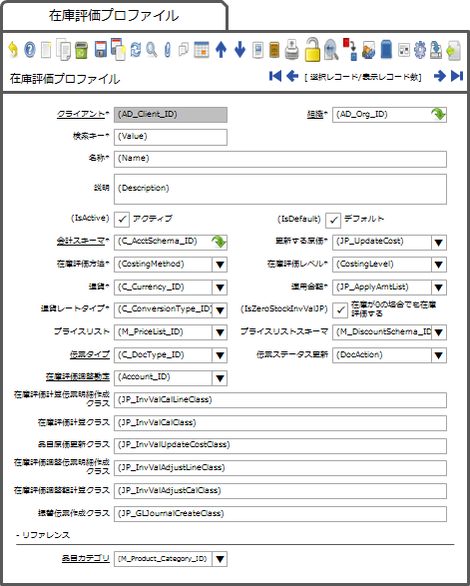
Task: Expand the M_DiscountSchema_ID dropdown
Action: pos(439,332)
